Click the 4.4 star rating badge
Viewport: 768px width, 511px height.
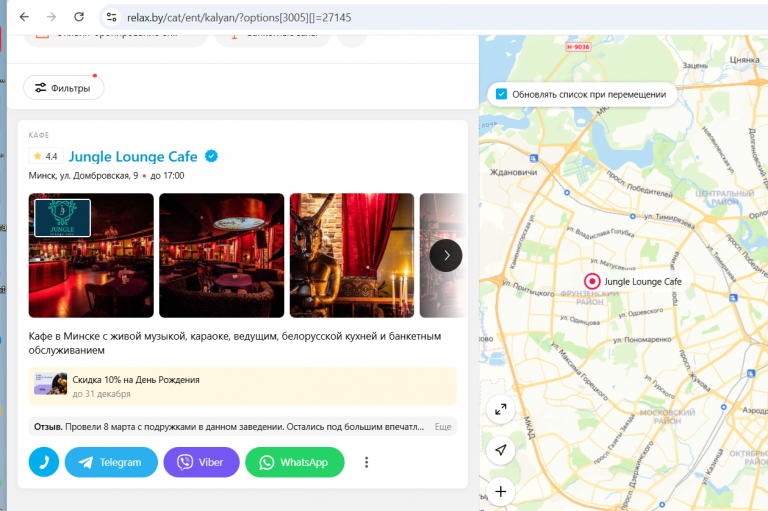pos(46,156)
